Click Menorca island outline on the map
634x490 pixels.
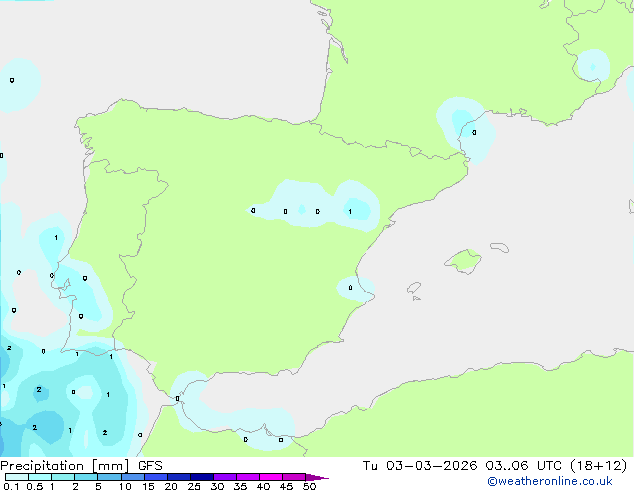(x=500, y=247)
